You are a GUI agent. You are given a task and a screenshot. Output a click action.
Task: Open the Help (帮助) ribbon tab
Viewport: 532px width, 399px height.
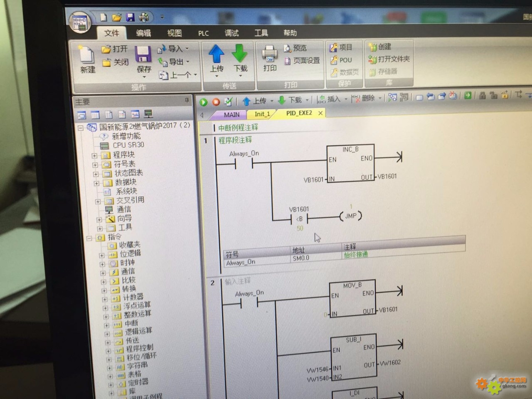290,32
